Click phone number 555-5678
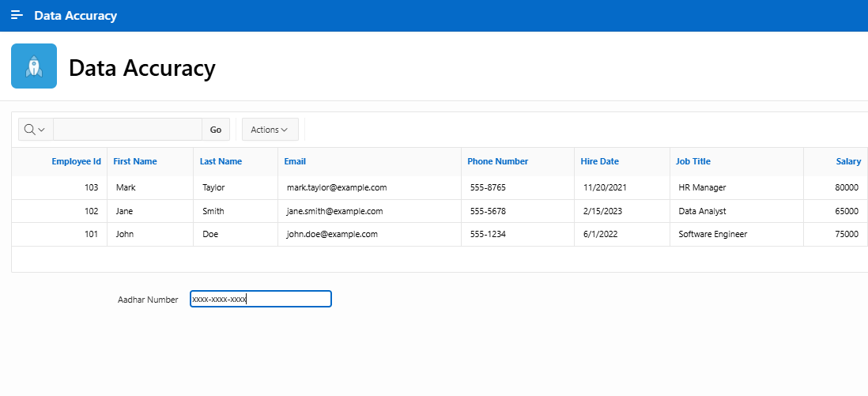 [x=488, y=211]
